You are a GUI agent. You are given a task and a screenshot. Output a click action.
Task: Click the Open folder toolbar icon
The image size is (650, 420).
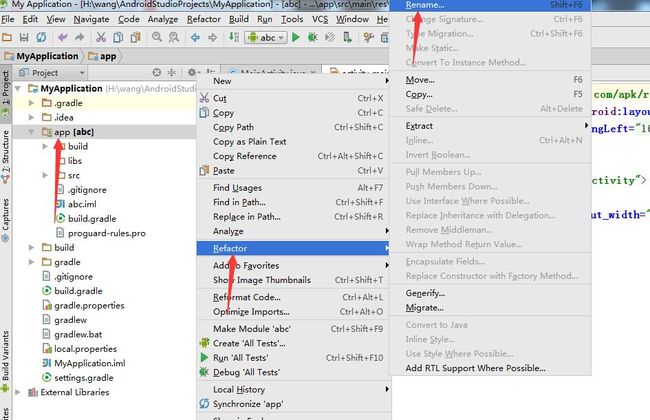(7, 37)
